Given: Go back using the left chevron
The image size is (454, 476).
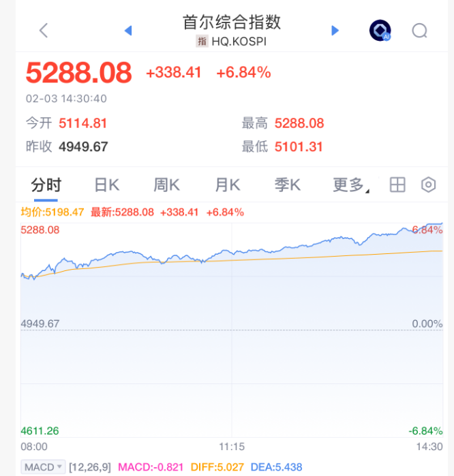Looking at the screenshot, I should coord(44,30).
